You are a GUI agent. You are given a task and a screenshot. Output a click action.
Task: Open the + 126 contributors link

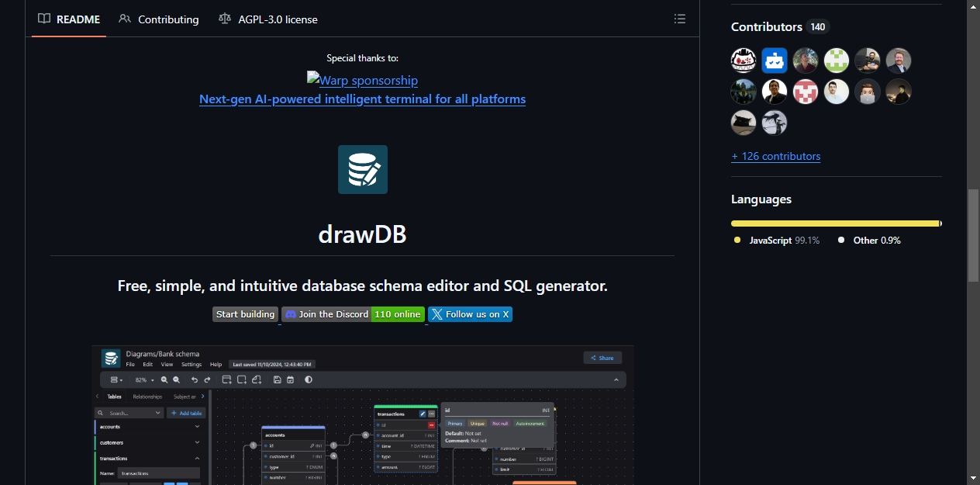click(x=775, y=156)
